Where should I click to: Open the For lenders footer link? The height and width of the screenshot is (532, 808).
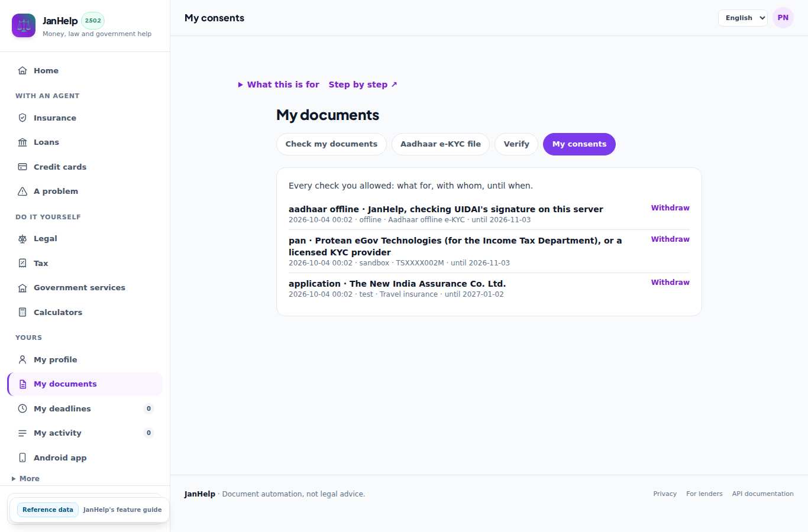[704, 494]
